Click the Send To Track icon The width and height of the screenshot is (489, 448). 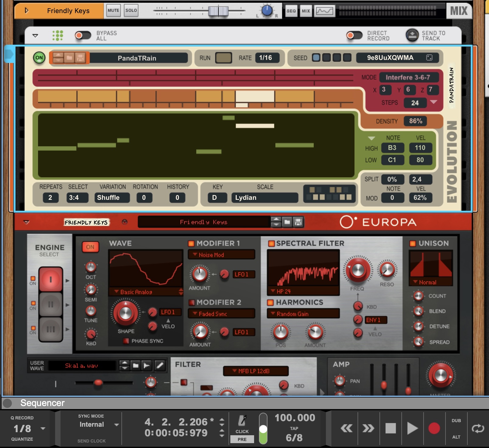[x=412, y=35]
